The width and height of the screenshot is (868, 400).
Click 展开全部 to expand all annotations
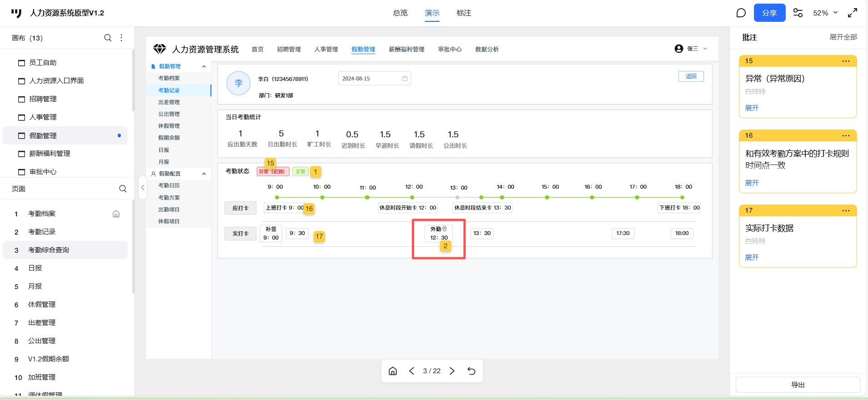point(843,37)
